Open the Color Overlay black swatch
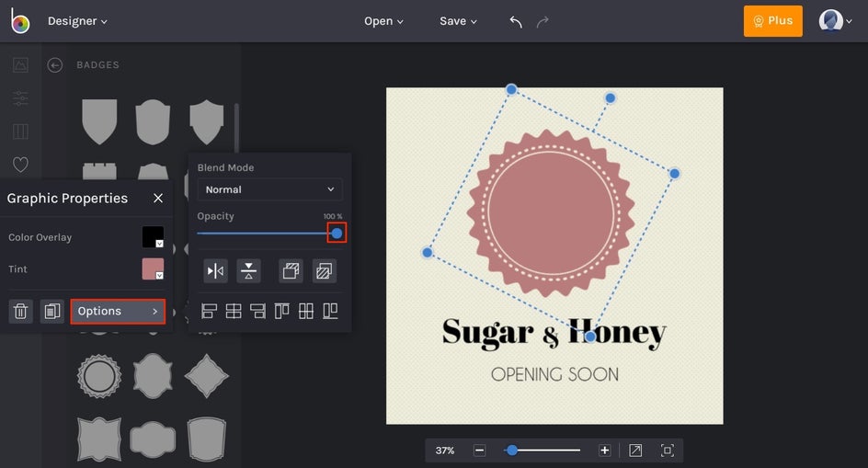 153,237
